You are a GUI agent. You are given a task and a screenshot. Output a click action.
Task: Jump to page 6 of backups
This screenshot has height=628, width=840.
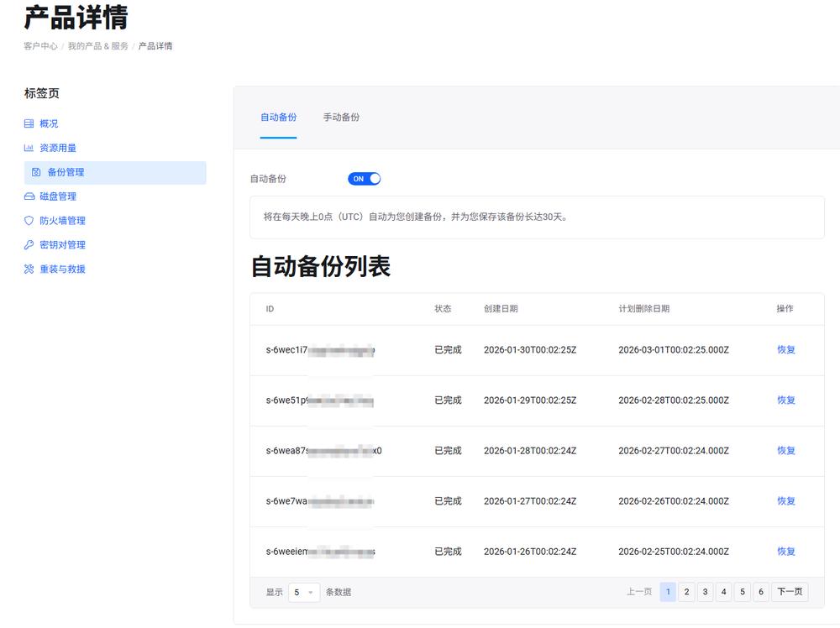[x=761, y=592]
